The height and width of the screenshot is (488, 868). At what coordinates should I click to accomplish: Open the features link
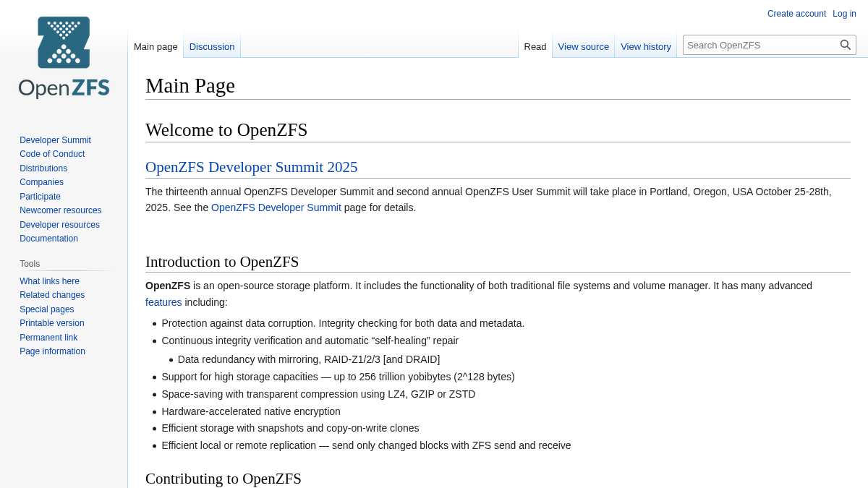pyautogui.click(x=163, y=302)
